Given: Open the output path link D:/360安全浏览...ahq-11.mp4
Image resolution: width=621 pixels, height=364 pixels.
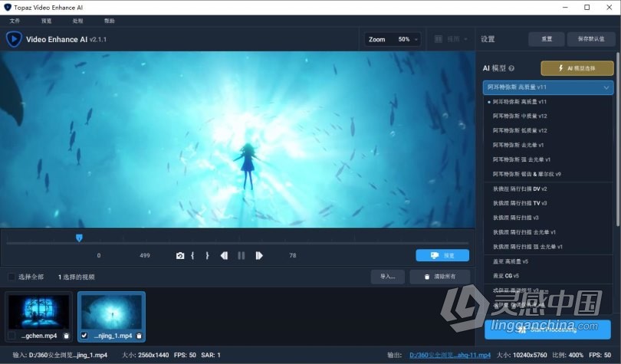Looking at the screenshot, I should [450, 355].
